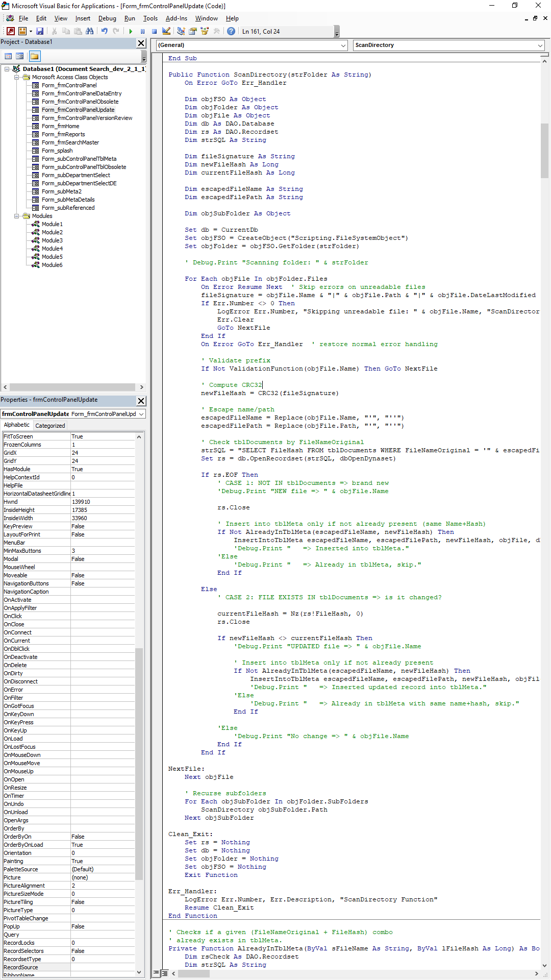
Task: Open the ScanDirectory procedure dropdown
Action: tap(540, 45)
